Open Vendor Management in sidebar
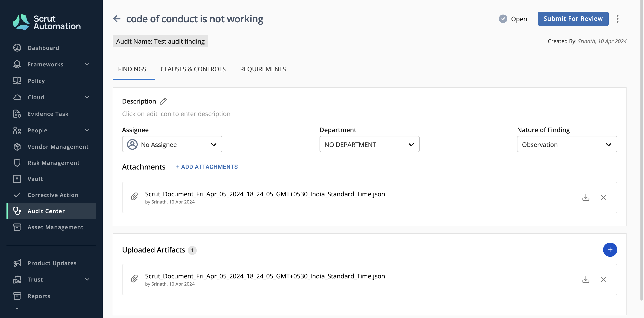 [58, 146]
